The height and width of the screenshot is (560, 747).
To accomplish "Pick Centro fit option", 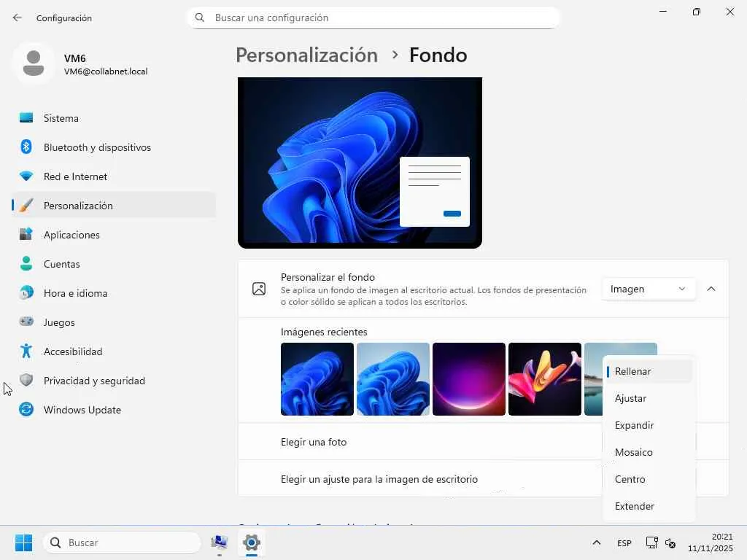I will coord(649,479).
